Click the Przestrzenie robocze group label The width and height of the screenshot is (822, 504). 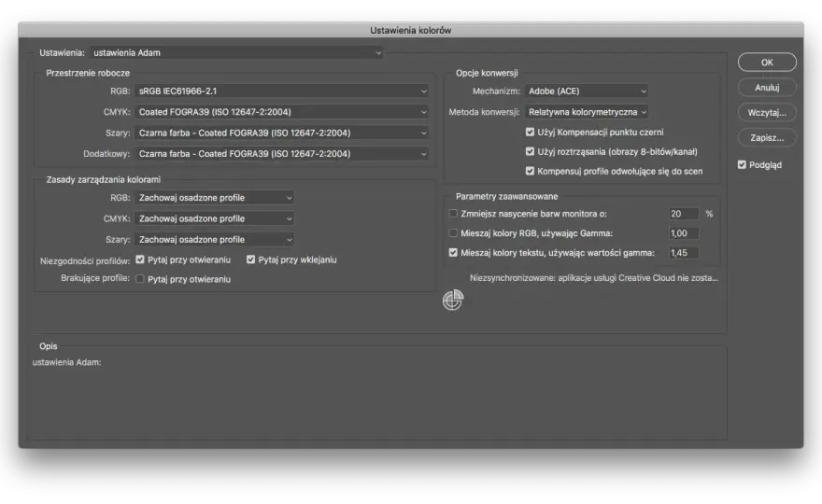(88, 73)
